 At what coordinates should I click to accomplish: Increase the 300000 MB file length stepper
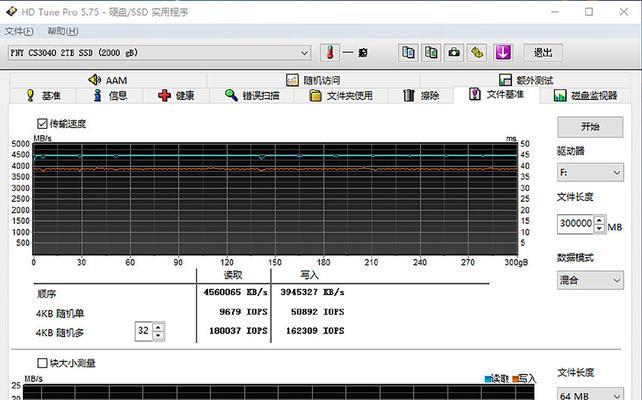[599, 220]
